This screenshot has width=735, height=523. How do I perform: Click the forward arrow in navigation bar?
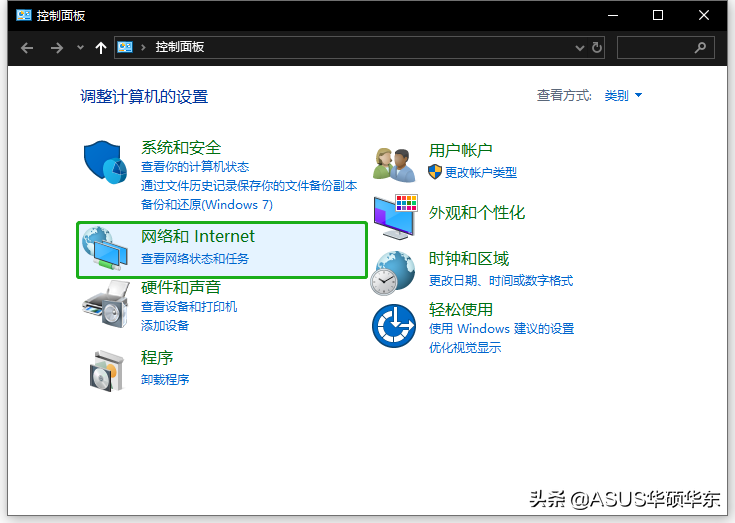(x=57, y=48)
